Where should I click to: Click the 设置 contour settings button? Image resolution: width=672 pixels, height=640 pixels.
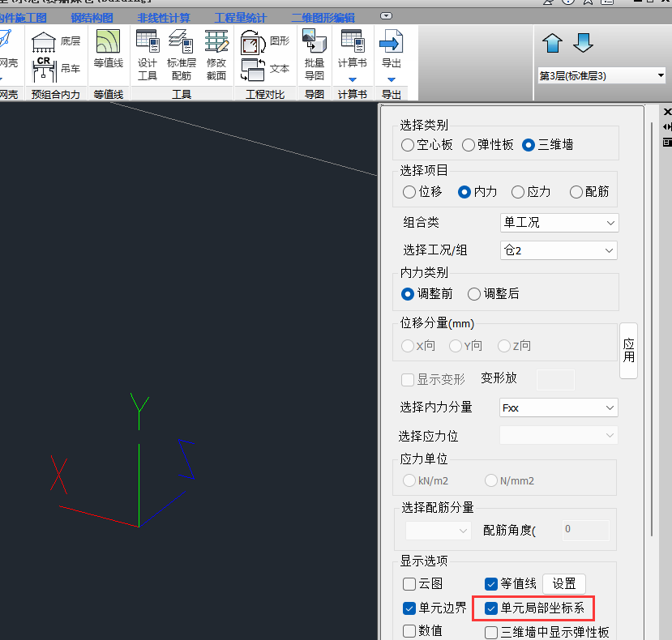564,584
